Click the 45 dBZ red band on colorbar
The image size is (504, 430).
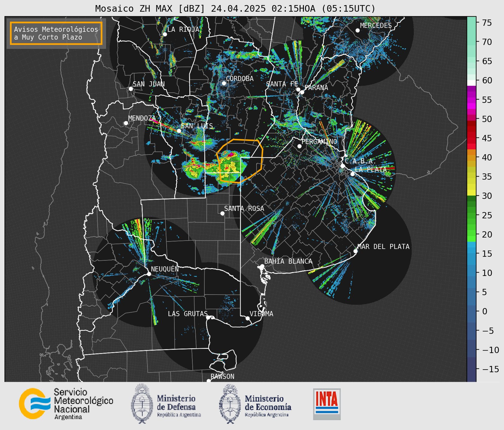471,138
